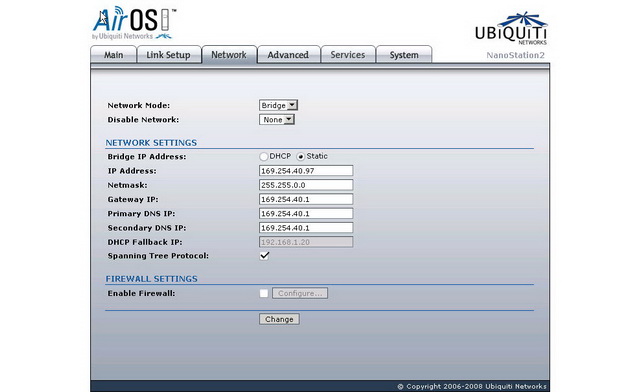Click the Secondary DNS IP field

(306, 228)
